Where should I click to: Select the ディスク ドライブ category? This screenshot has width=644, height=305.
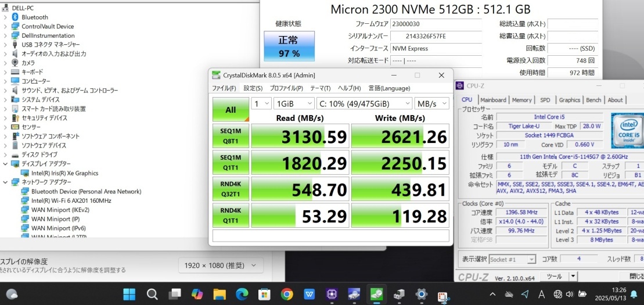[39, 155]
